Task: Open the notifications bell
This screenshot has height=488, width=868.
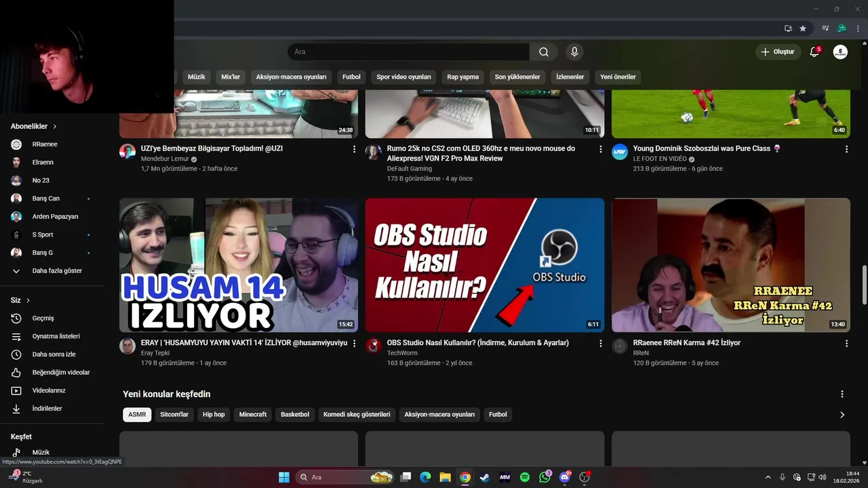Action: click(814, 52)
